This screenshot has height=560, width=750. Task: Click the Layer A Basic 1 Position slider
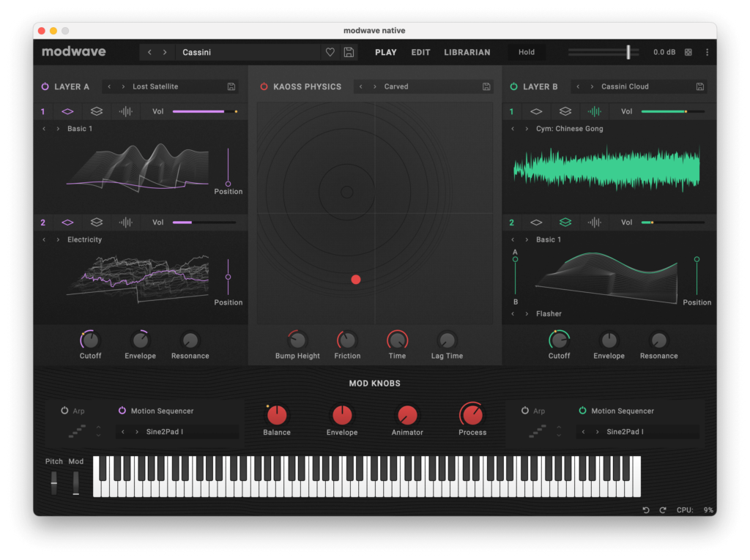pyautogui.click(x=229, y=168)
